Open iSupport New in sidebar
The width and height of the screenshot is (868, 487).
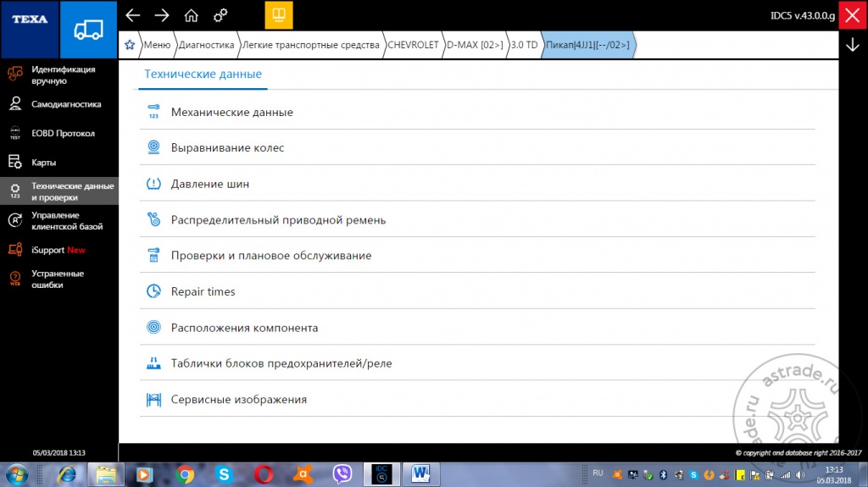point(59,250)
